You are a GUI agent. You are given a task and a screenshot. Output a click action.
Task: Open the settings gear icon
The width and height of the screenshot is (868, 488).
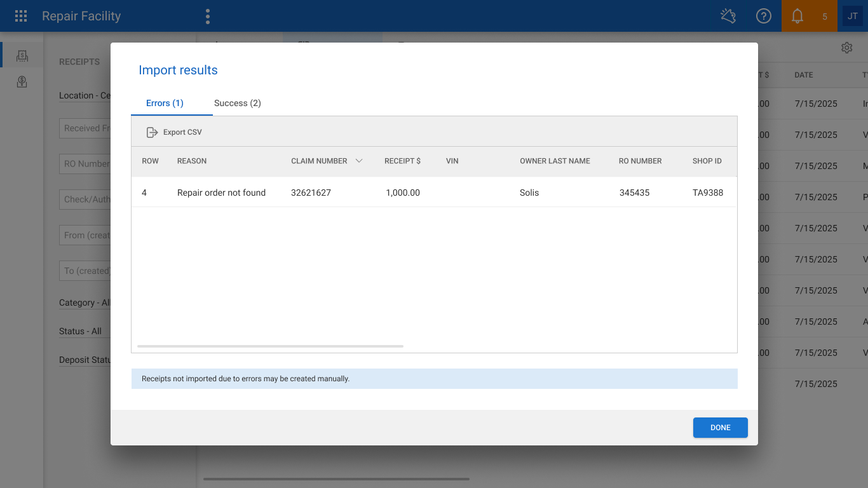[846, 48]
